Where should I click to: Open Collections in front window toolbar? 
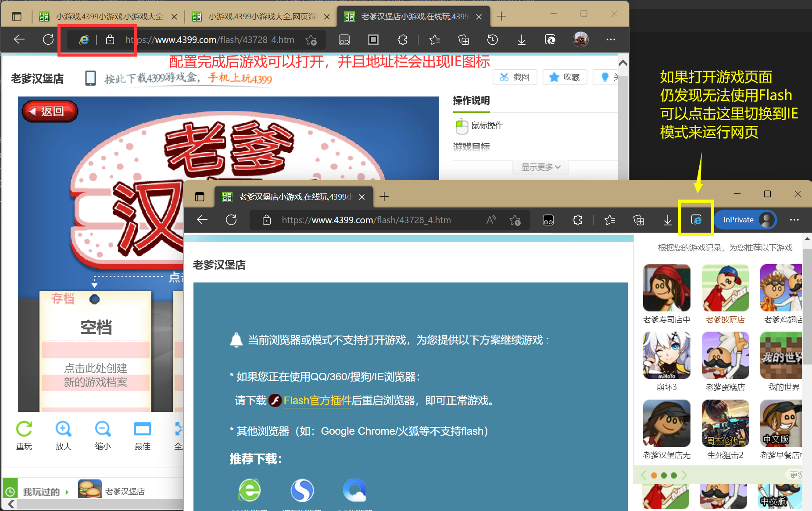coord(639,220)
